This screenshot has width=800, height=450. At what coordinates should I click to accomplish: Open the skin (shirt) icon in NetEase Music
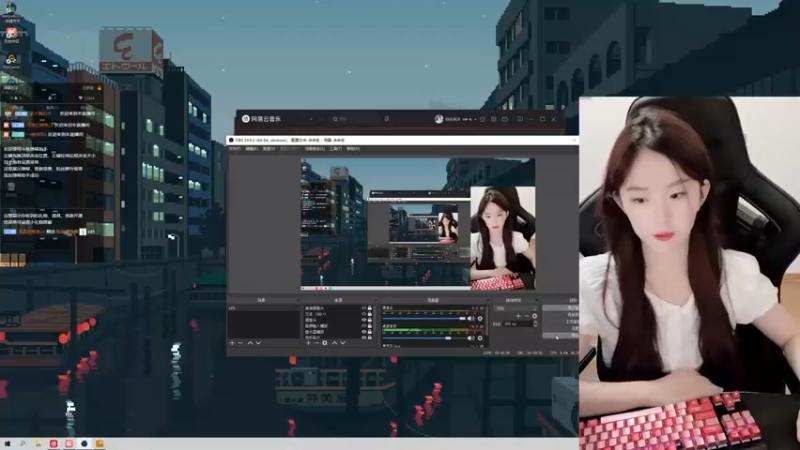(x=483, y=119)
